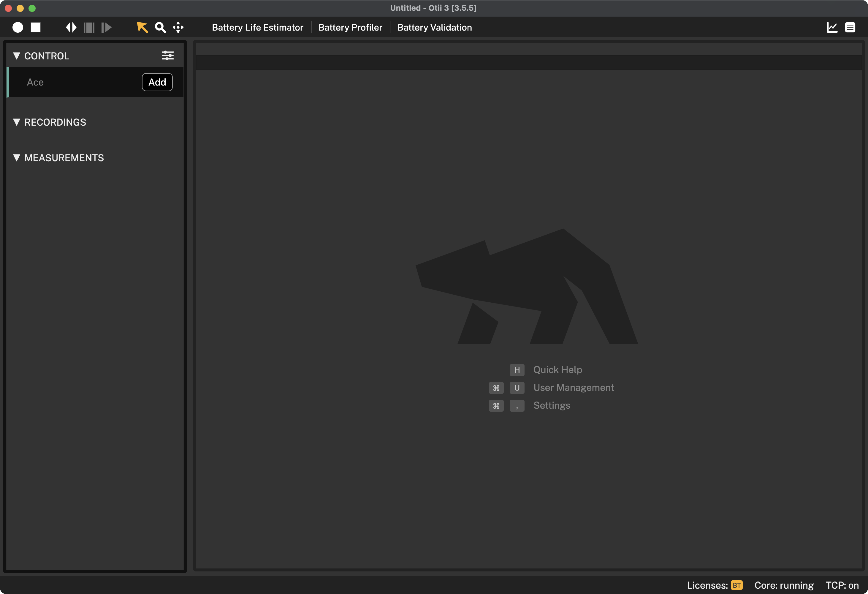Click the H key hint badge
This screenshot has width=868, height=594.
(517, 370)
